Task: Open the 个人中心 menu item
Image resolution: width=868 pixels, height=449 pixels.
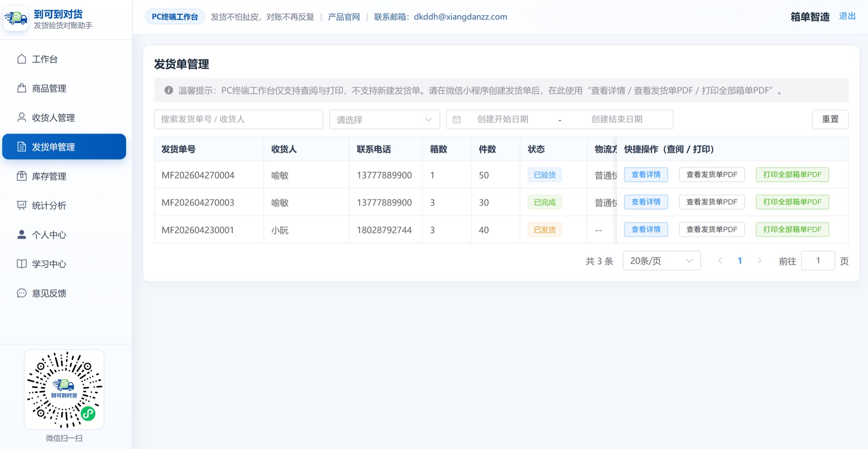Action: point(64,235)
